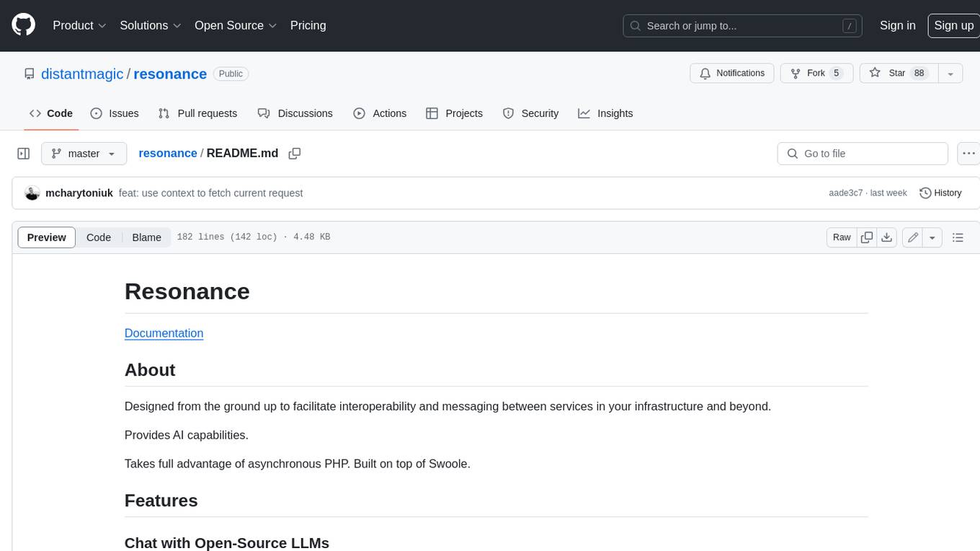Open the Security tab

(x=531, y=113)
